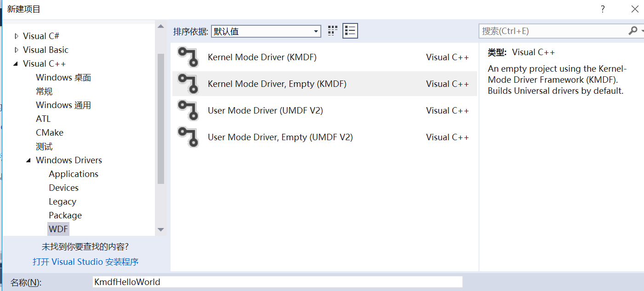The height and width of the screenshot is (291, 644).
Task: Open the help question mark button
Action: [603, 9]
